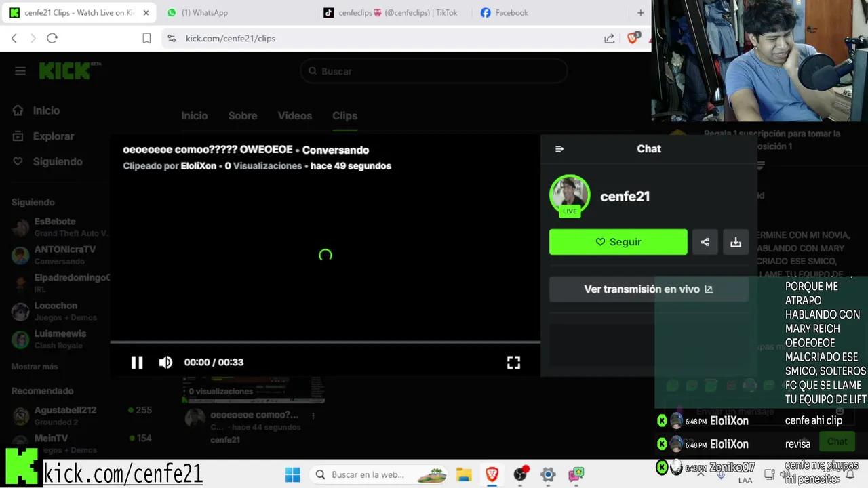This screenshot has width=868, height=488.
Task: Reload the page
Action: coord(52,39)
